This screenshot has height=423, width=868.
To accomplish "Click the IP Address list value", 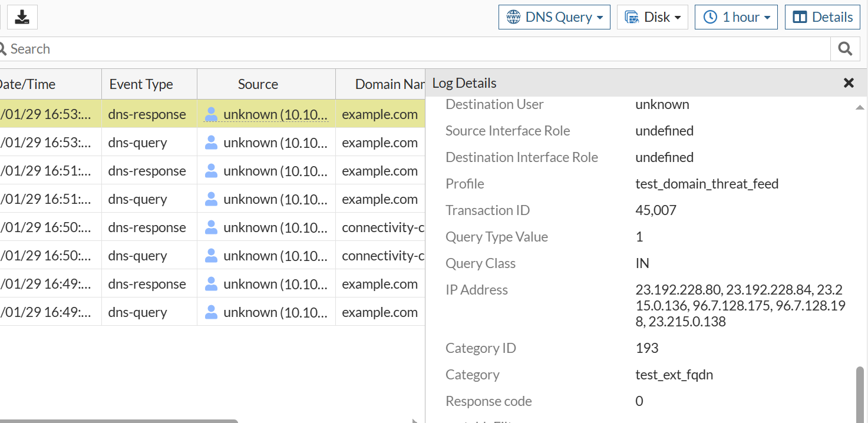I will pos(740,306).
